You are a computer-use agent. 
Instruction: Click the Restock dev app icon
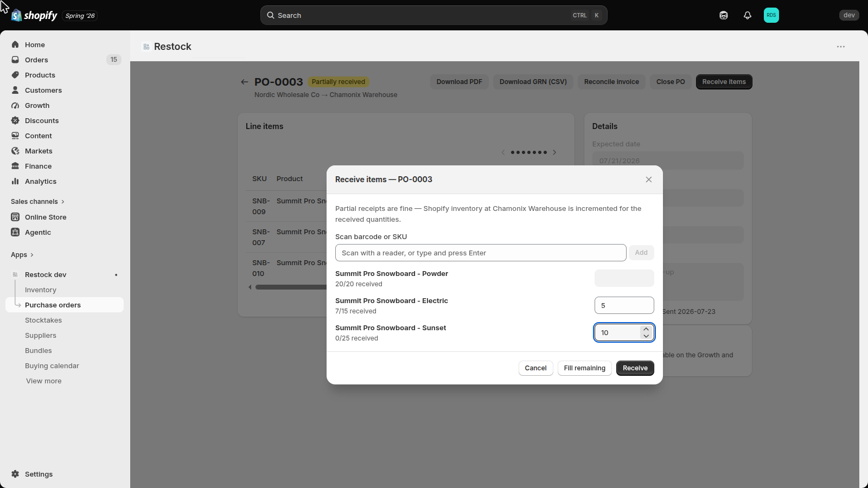point(15,274)
